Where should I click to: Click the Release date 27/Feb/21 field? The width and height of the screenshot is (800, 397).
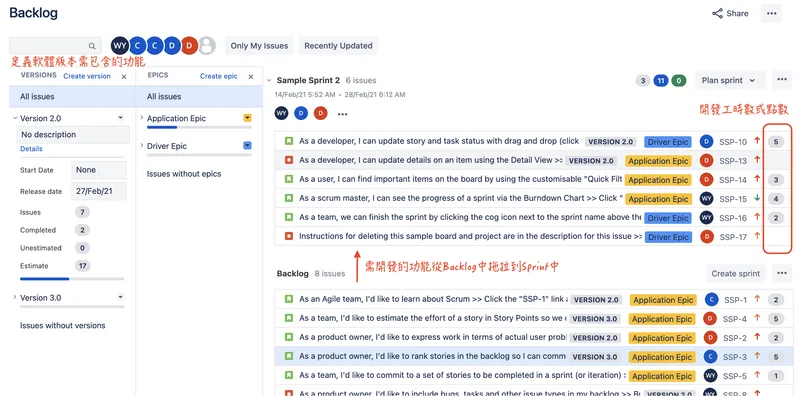point(98,191)
